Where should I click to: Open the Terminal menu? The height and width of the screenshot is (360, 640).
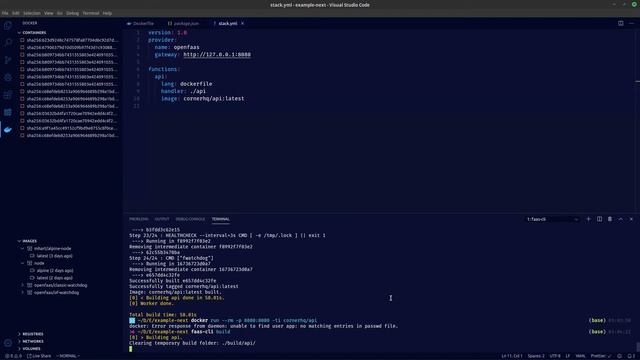91,13
